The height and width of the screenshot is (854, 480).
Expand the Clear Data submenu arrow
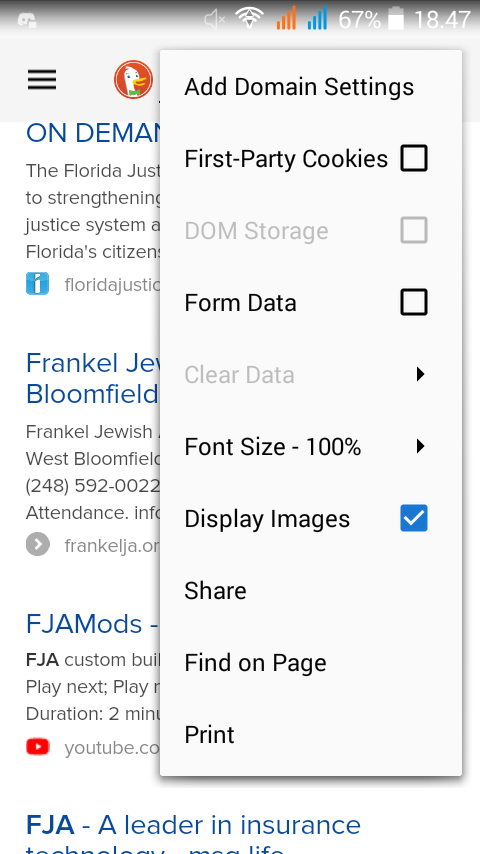(x=420, y=374)
